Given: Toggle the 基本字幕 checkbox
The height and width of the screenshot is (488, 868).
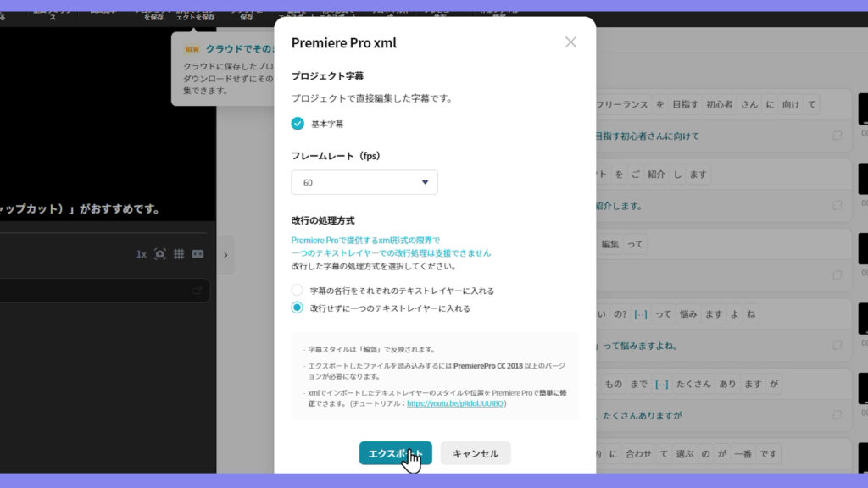Looking at the screenshot, I should [x=298, y=124].
